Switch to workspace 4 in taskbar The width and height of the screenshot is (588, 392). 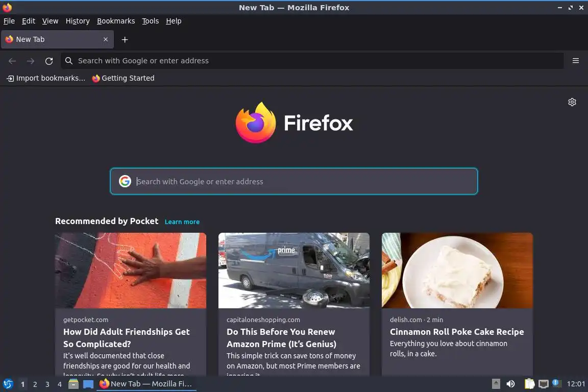tap(59, 384)
